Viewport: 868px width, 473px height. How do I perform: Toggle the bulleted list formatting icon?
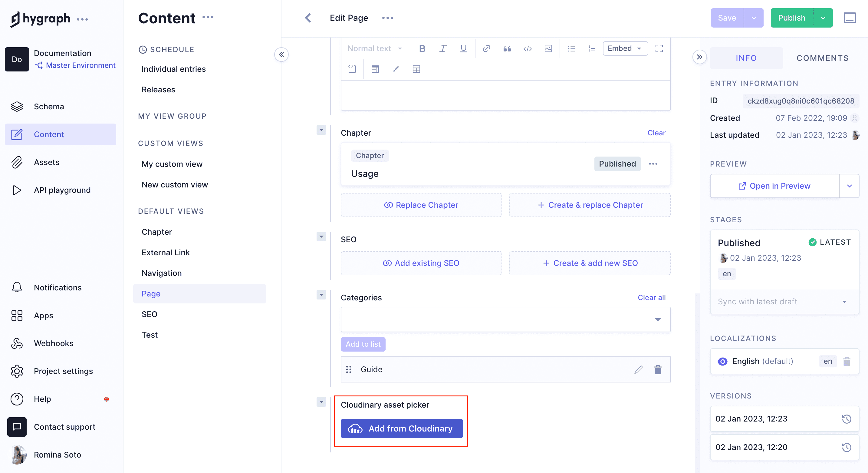[x=571, y=48]
